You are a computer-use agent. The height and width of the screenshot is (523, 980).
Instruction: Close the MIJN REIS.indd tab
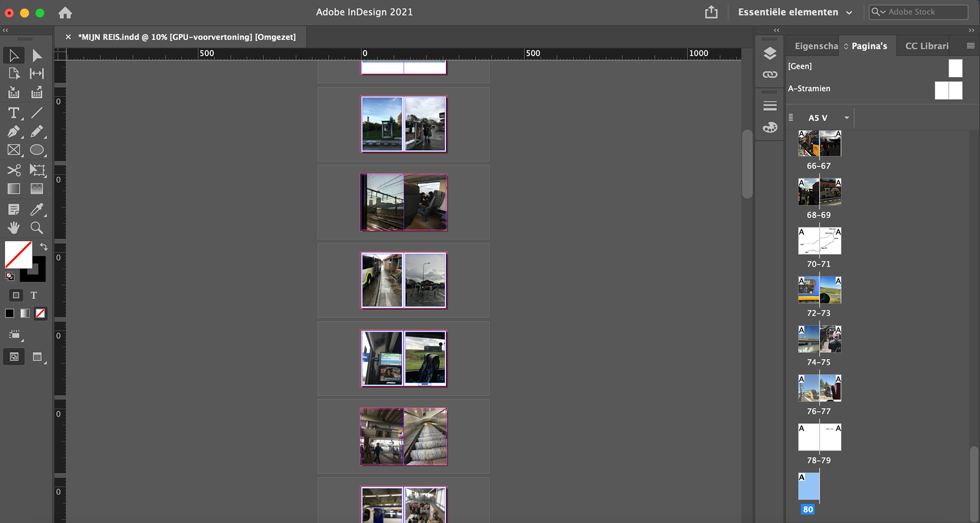point(68,37)
